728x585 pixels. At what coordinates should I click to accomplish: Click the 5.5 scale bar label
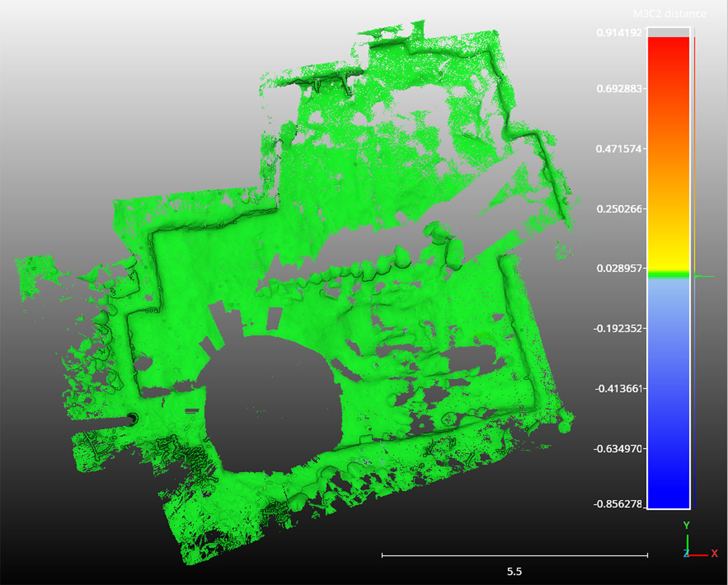514,571
